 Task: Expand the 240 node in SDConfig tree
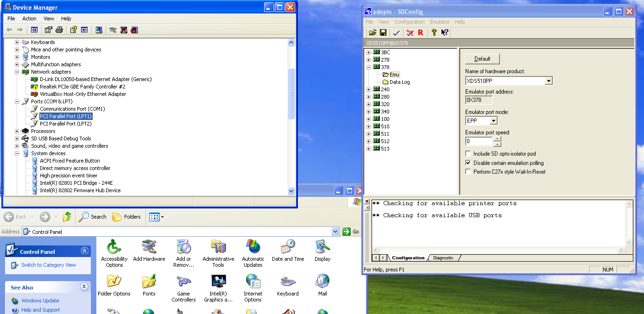click(x=369, y=89)
